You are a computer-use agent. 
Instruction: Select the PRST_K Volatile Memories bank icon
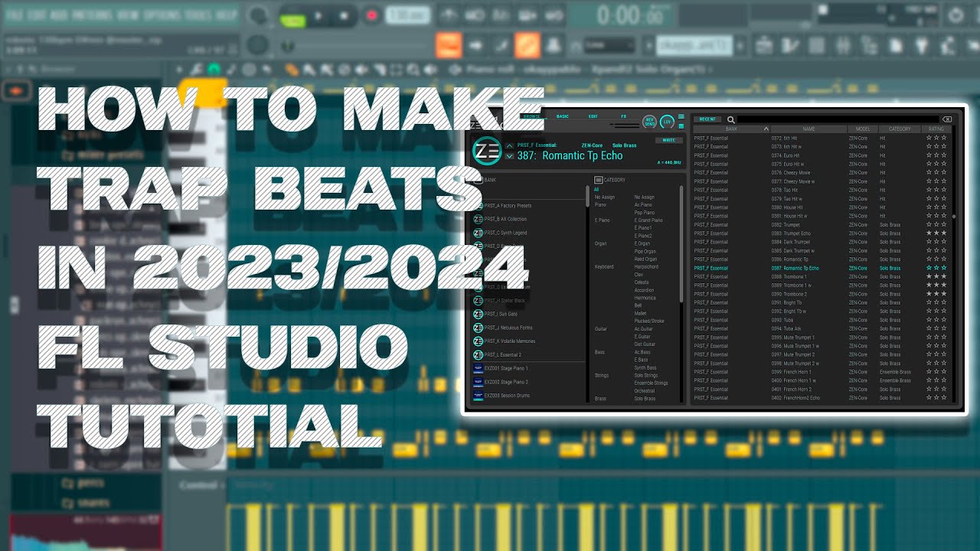click(x=479, y=341)
